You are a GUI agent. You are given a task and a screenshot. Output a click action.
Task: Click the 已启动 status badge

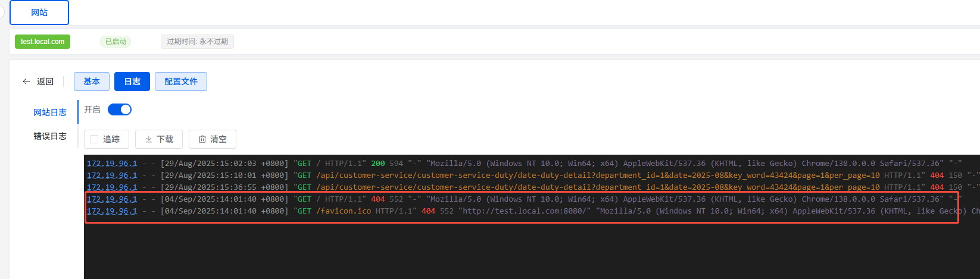(x=116, y=42)
